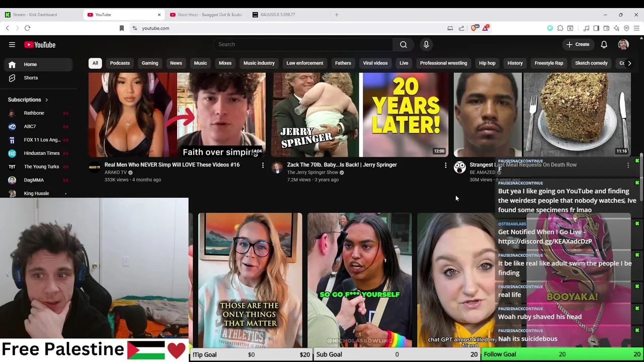Click the search magnifier button
644x362 pixels.
[404, 44]
